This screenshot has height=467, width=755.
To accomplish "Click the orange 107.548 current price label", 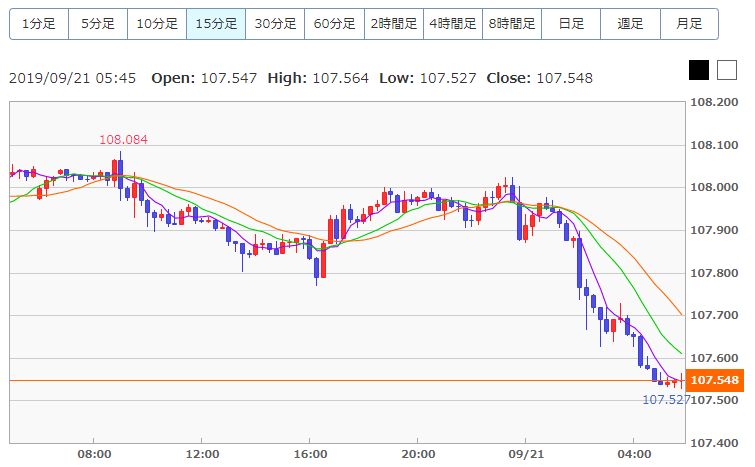I will tap(714, 380).
